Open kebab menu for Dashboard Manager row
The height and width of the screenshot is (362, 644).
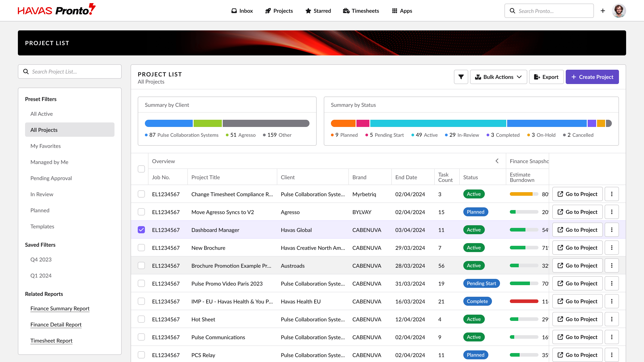(x=612, y=229)
